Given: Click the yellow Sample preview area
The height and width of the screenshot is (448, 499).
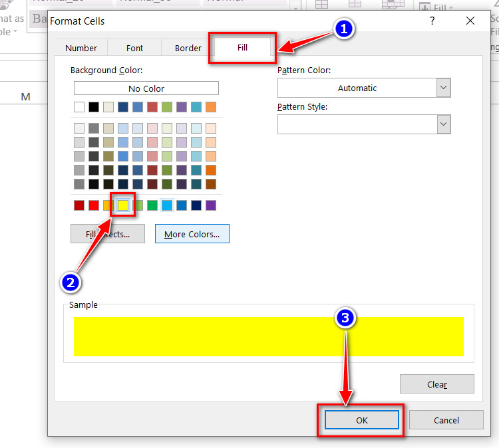Looking at the screenshot, I should pos(269,336).
